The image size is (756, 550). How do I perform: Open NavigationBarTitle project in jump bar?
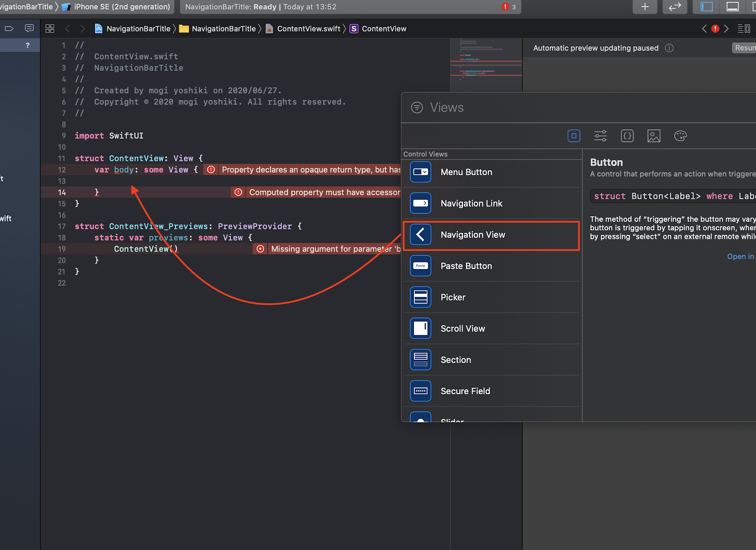[133, 29]
